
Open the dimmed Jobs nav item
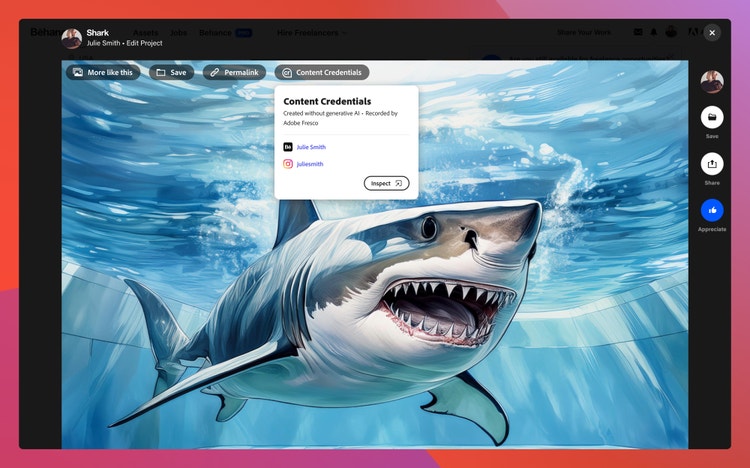coord(178,33)
